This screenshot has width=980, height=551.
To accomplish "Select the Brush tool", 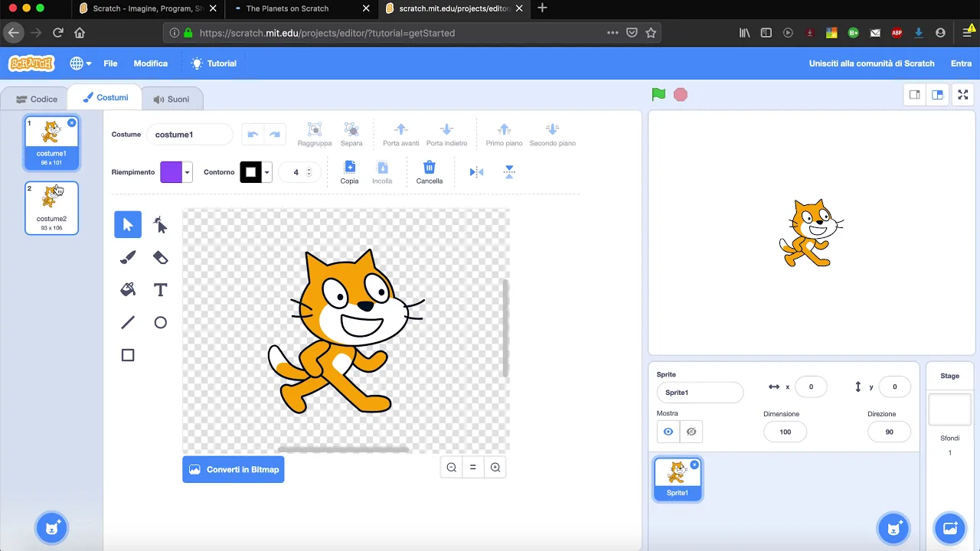I will (128, 257).
